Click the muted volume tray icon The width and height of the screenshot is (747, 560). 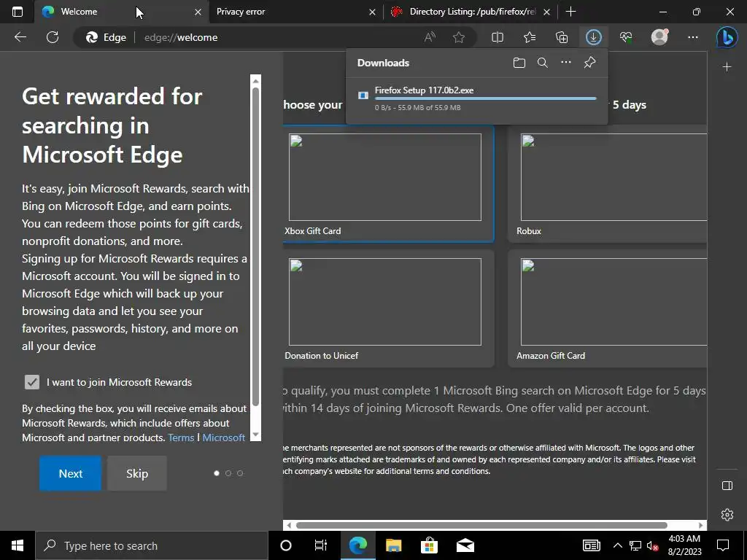coord(652,545)
